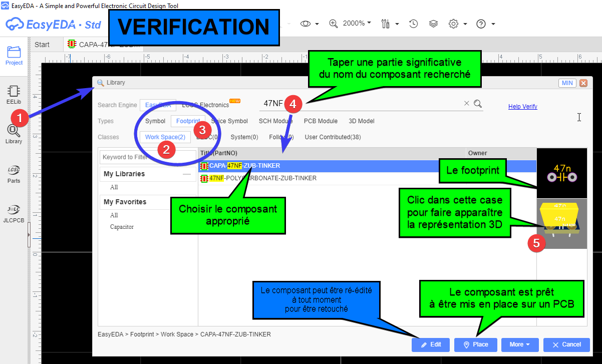Expand the eye view dropdown arrow
602x364 pixels.
[317, 24]
